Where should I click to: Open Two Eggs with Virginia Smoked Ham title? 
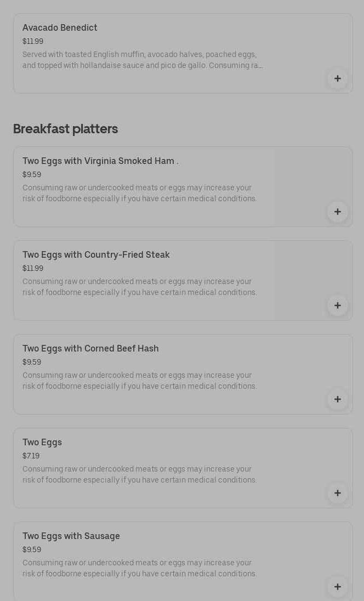pos(100,161)
